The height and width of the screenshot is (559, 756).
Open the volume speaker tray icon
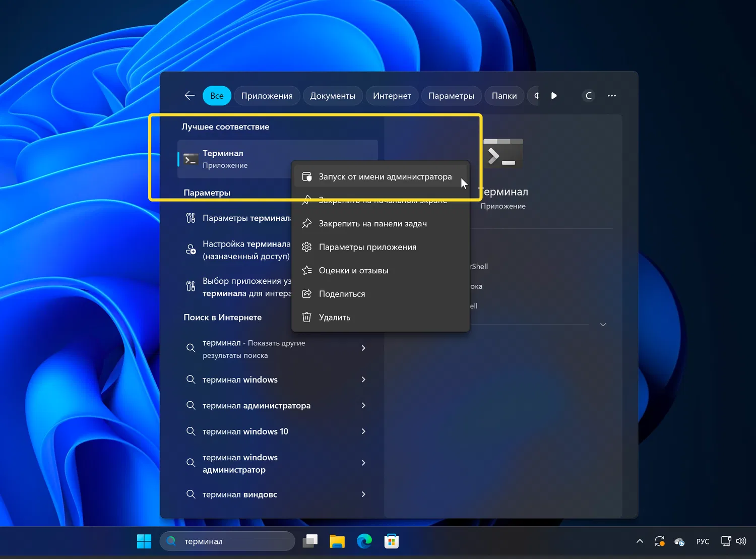click(741, 541)
